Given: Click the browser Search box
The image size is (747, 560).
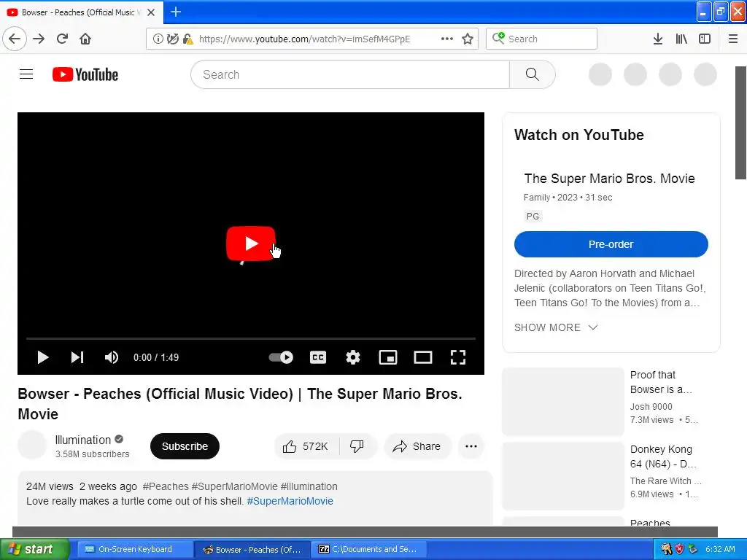Looking at the screenshot, I should coord(541,39).
